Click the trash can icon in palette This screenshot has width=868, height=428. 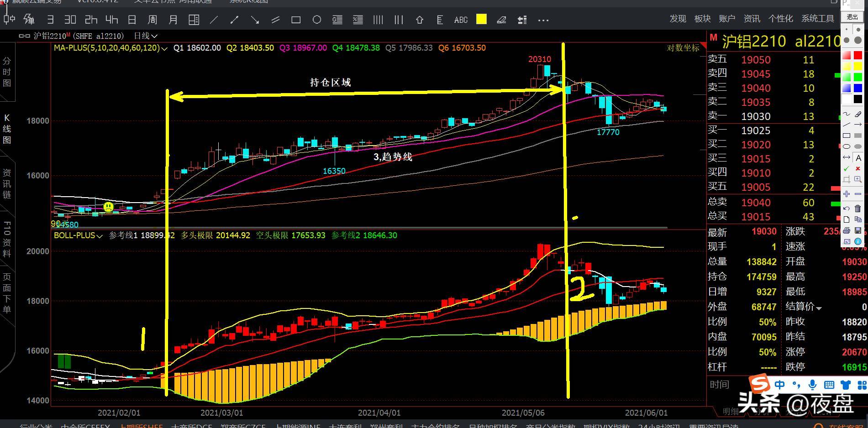858,209
